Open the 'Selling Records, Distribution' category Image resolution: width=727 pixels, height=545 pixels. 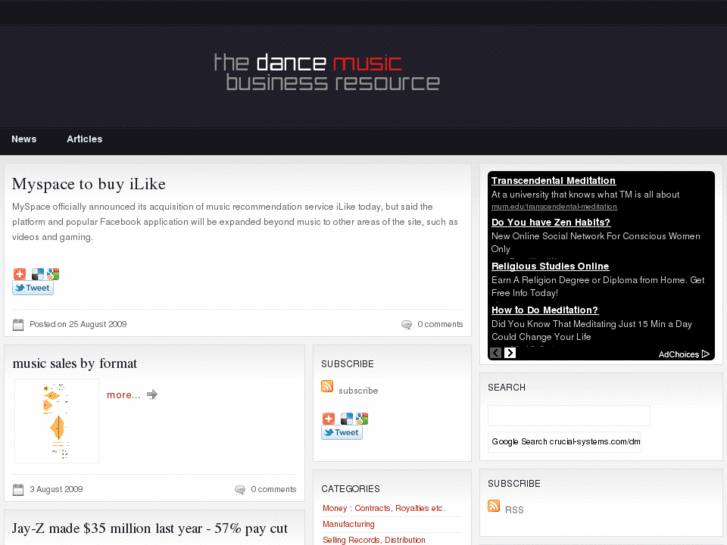pos(374,540)
